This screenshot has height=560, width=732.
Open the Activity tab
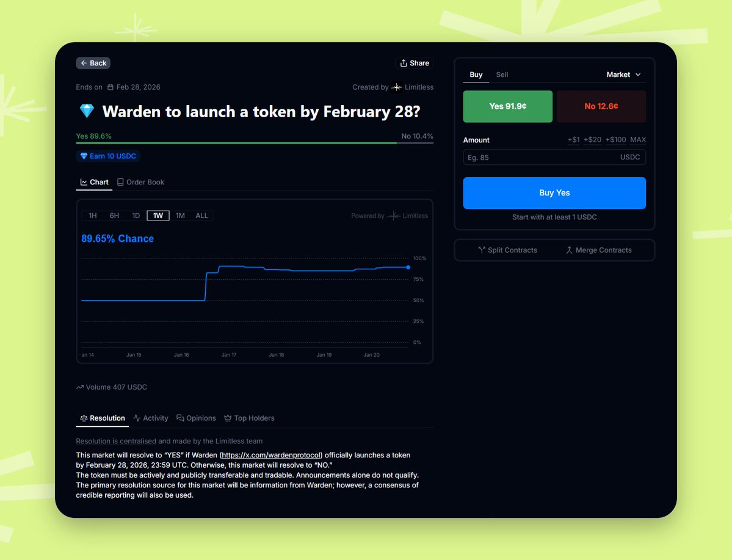point(151,418)
